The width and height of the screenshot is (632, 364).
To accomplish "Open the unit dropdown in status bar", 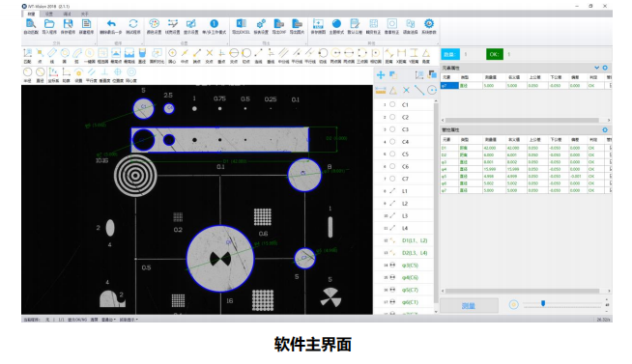I will (x=108, y=320).
